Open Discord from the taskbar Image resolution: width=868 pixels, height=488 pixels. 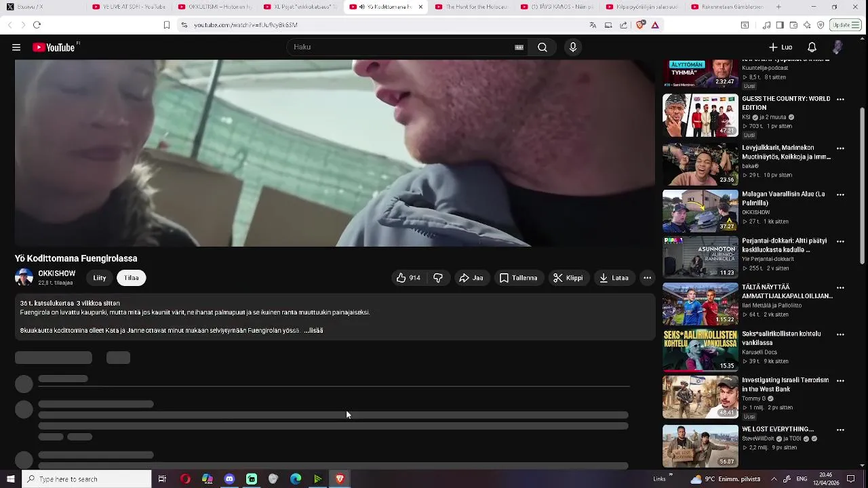point(229,479)
